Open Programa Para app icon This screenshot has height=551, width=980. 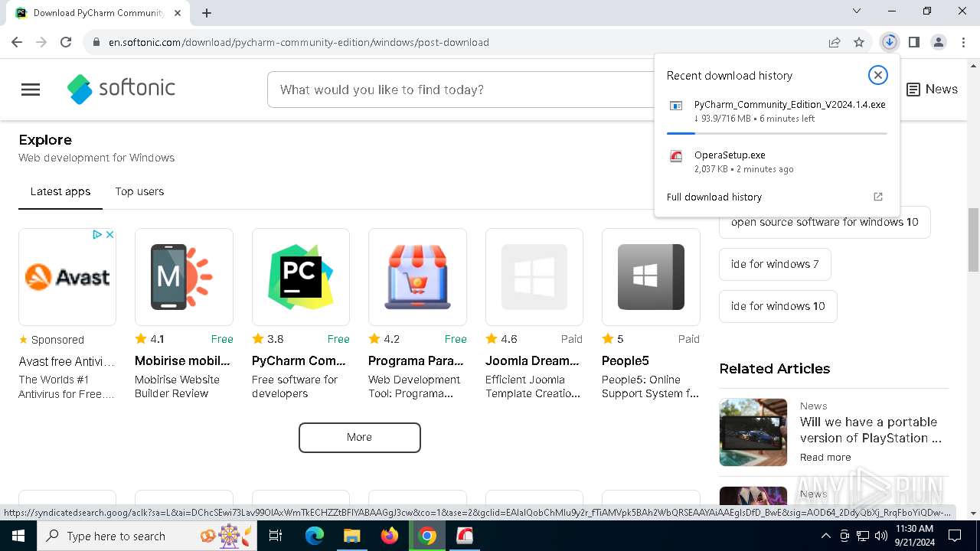(x=417, y=277)
